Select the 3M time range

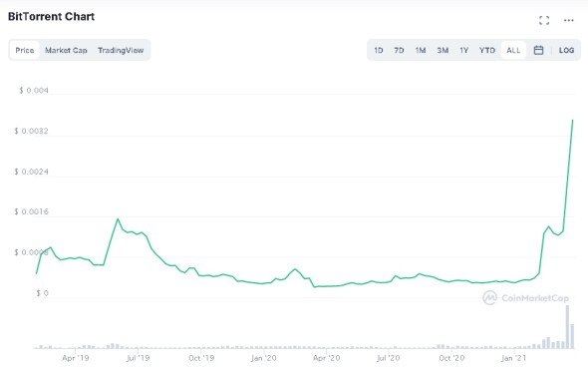(x=442, y=50)
